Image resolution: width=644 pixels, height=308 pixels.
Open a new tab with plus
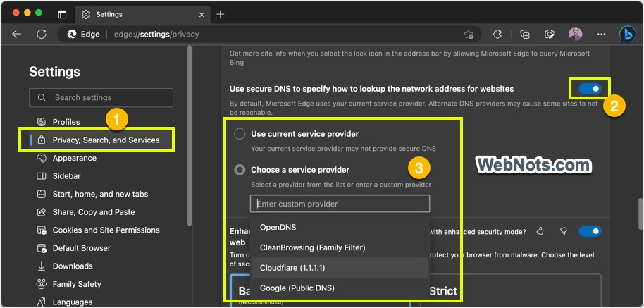220,14
